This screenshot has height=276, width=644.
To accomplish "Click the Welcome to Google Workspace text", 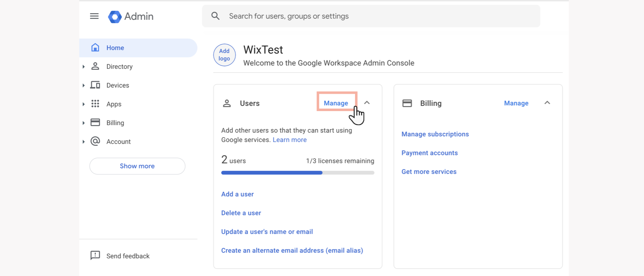I will 329,63.
